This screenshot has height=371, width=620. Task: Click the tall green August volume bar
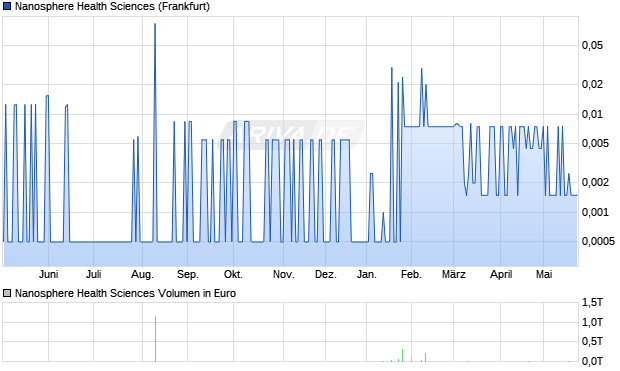pyautogui.click(x=155, y=339)
